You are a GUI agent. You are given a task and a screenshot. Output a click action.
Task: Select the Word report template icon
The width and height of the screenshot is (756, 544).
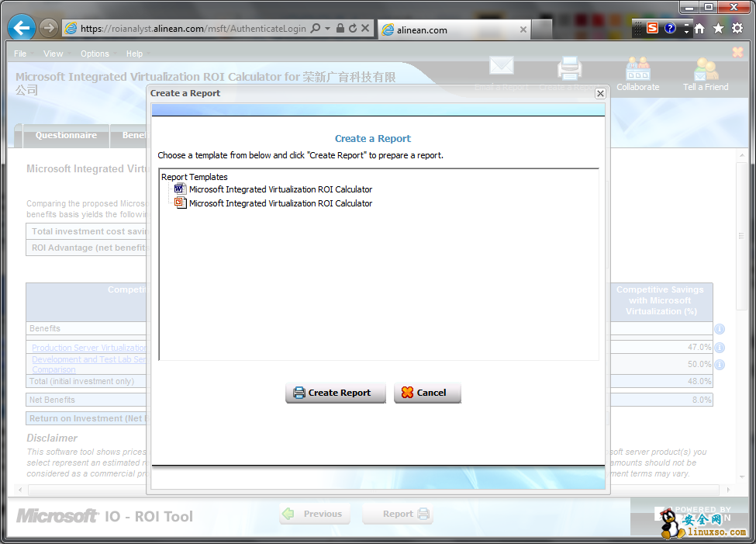tap(180, 189)
